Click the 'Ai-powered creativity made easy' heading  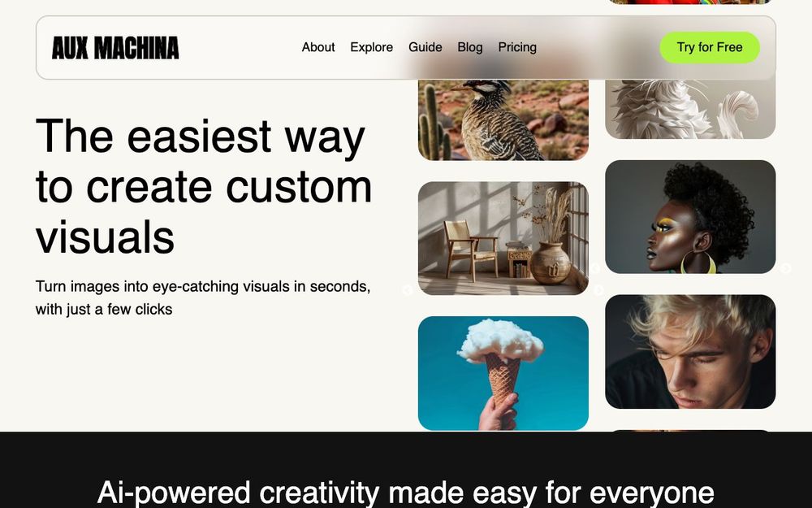point(405,493)
